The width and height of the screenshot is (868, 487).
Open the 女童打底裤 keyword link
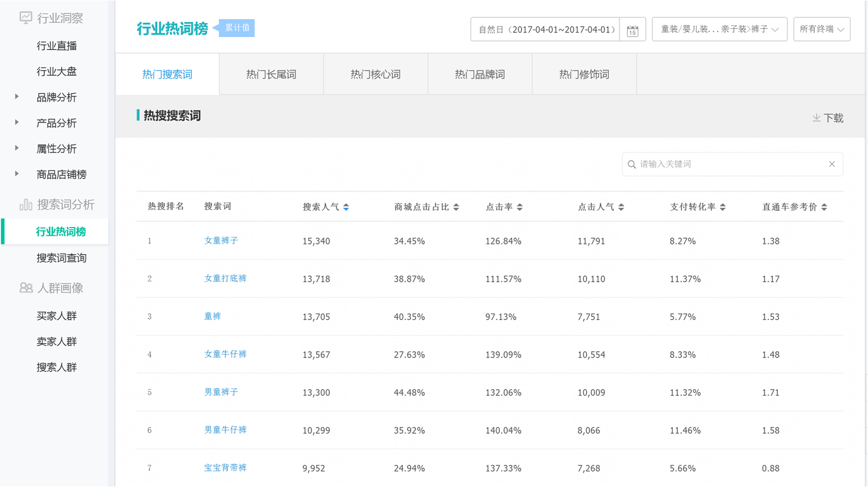[225, 278]
